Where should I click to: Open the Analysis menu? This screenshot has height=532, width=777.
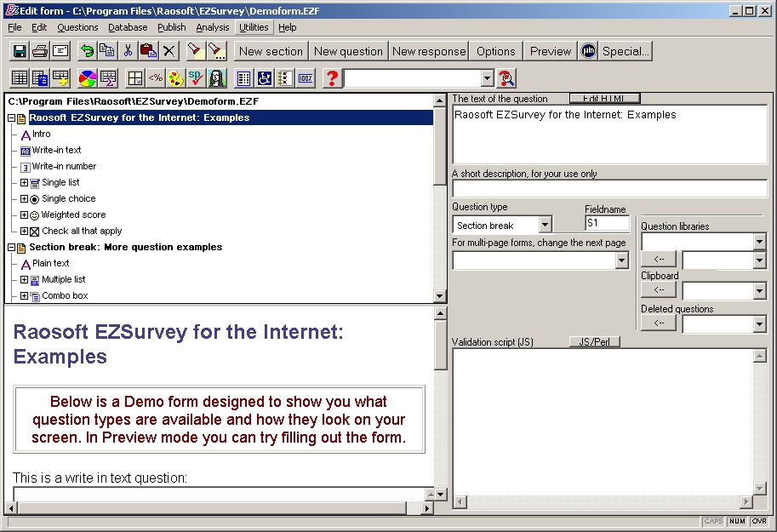click(213, 27)
